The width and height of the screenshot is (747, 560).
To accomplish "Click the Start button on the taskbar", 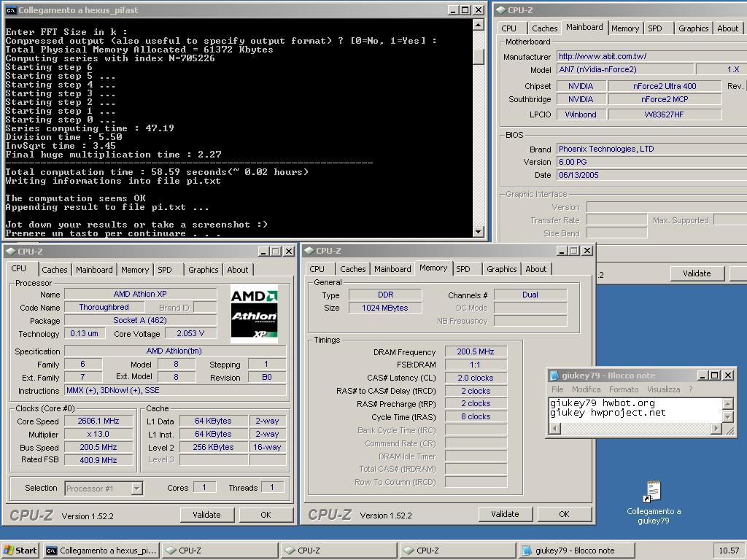I will point(20,551).
